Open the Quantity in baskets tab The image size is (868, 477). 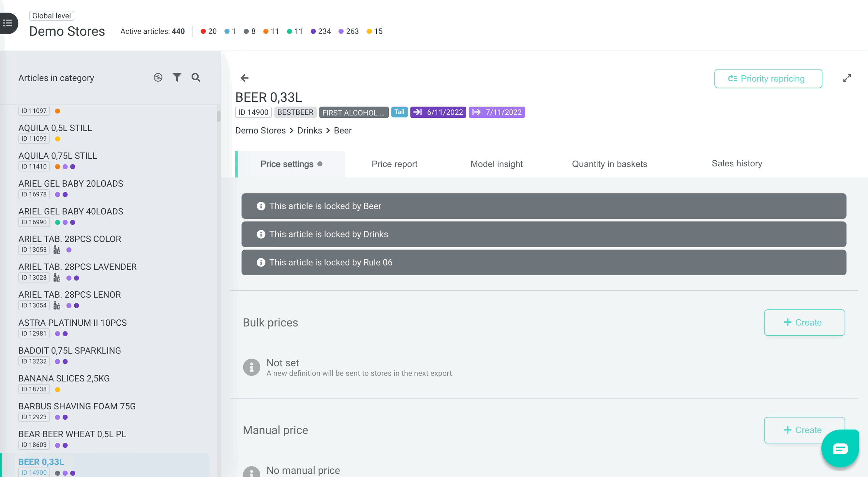609,164
